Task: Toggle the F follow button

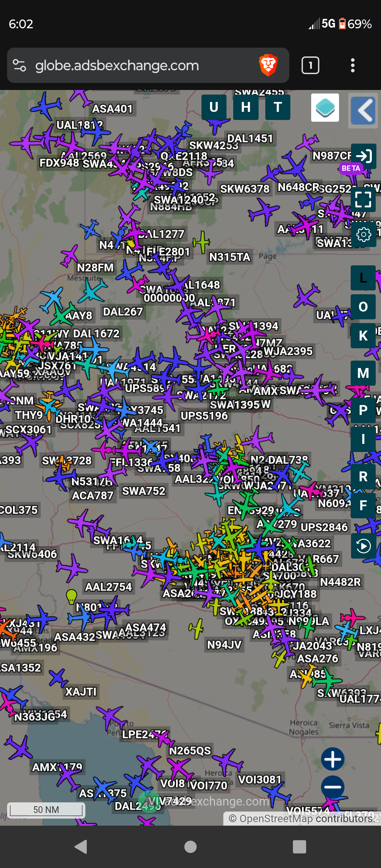Action: (x=363, y=505)
